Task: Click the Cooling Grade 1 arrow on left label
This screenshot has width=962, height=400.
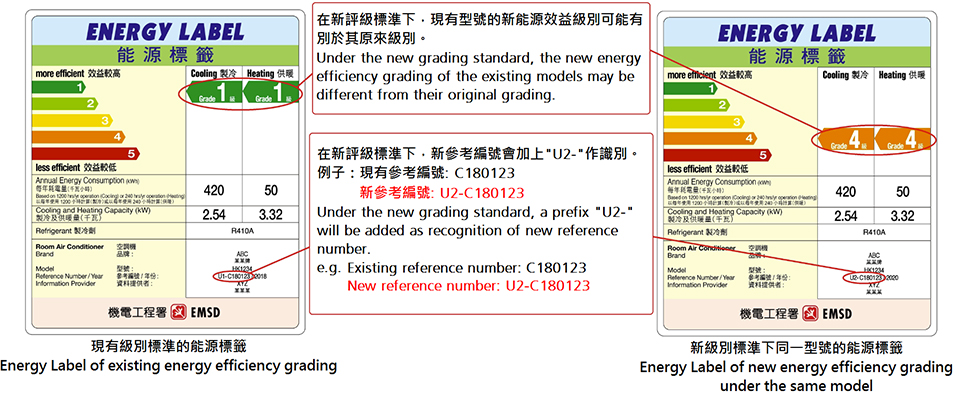Action: [212, 94]
